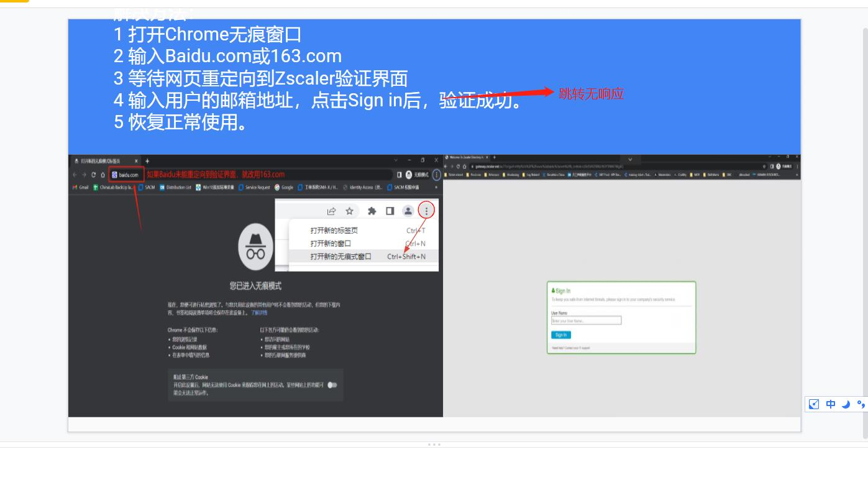Expand the tab search chevron in the Zscaler window
Image resolution: width=868 pixels, height=490 pixels.
click(x=630, y=159)
